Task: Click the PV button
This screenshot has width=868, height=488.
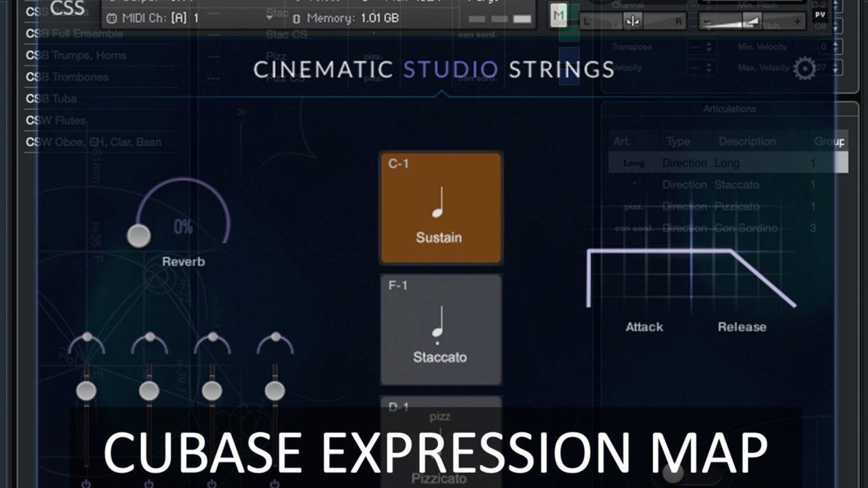Action: tap(821, 14)
